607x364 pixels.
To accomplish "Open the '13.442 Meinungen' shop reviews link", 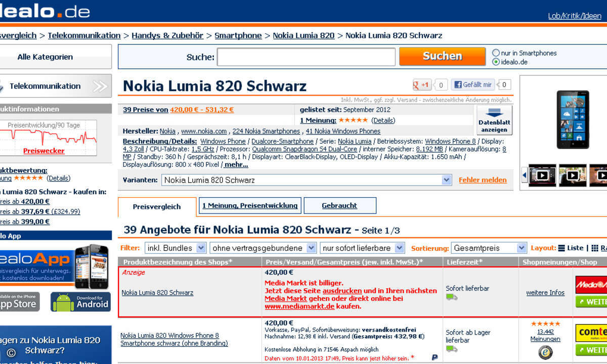I will tap(545, 335).
